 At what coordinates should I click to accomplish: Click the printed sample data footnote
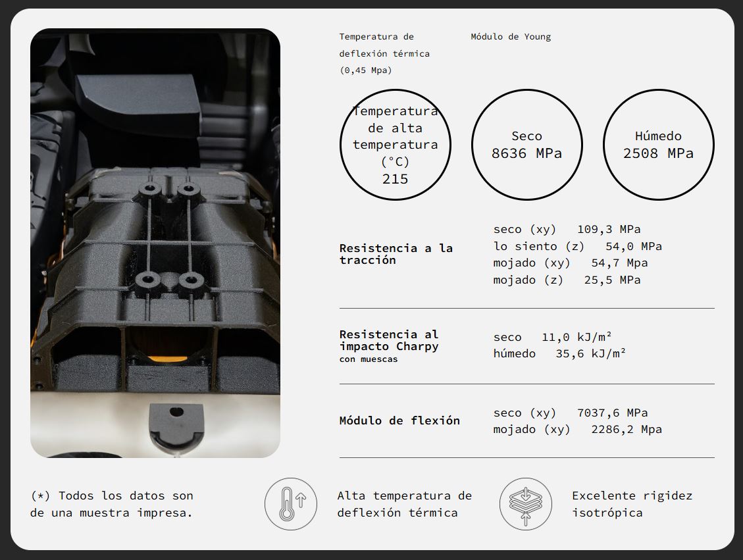click(x=112, y=504)
